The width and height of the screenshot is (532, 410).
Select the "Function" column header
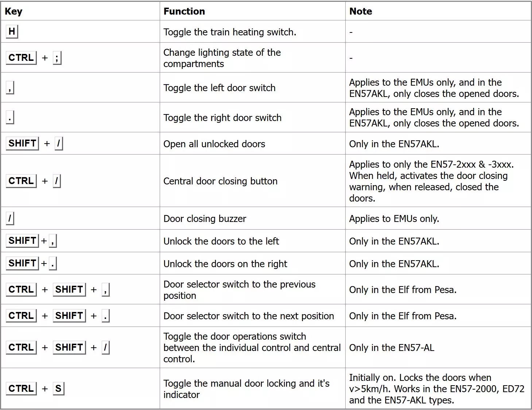click(x=184, y=11)
